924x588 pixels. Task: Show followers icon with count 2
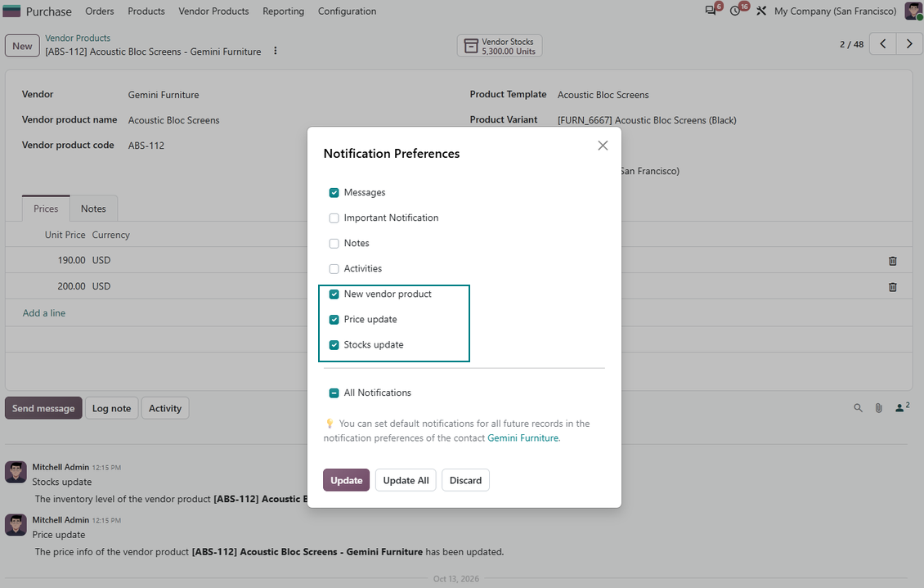click(x=902, y=407)
